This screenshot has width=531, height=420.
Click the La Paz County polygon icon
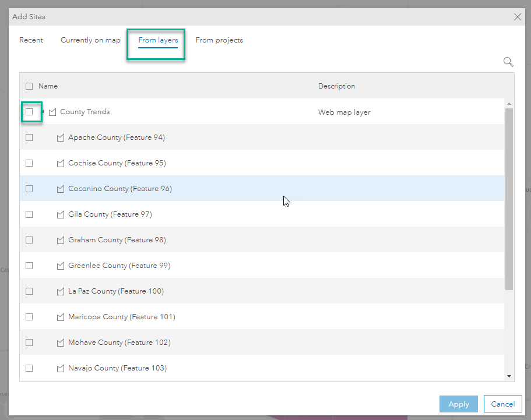pyautogui.click(x=61, y=291)
